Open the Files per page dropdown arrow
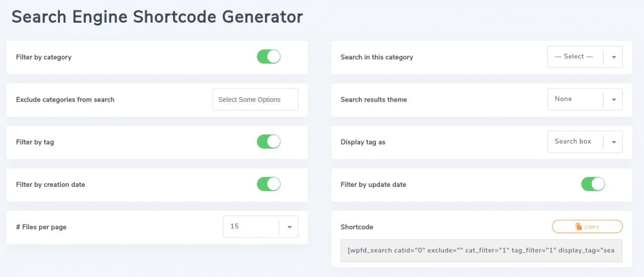Screen dimensions: 644x277 point(289,227)
